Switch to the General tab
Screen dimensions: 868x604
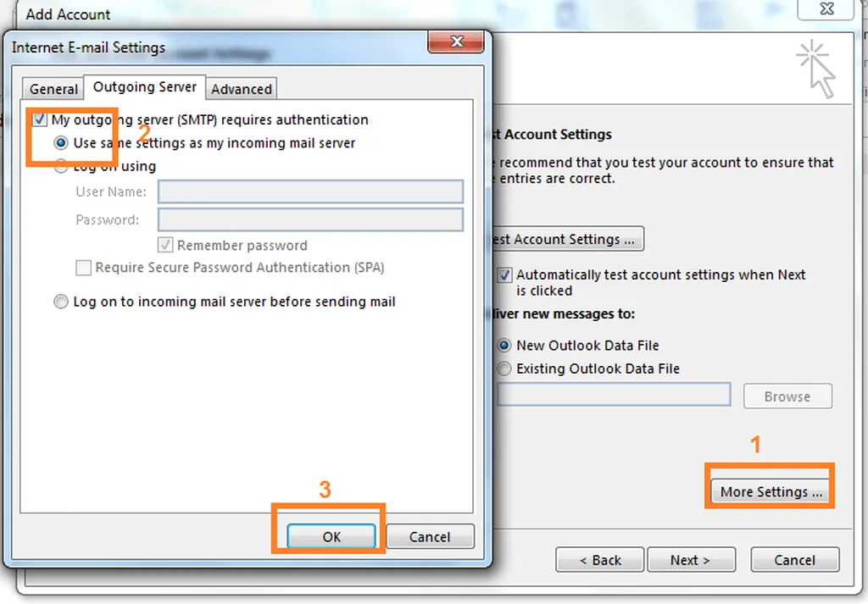[53, 89]
